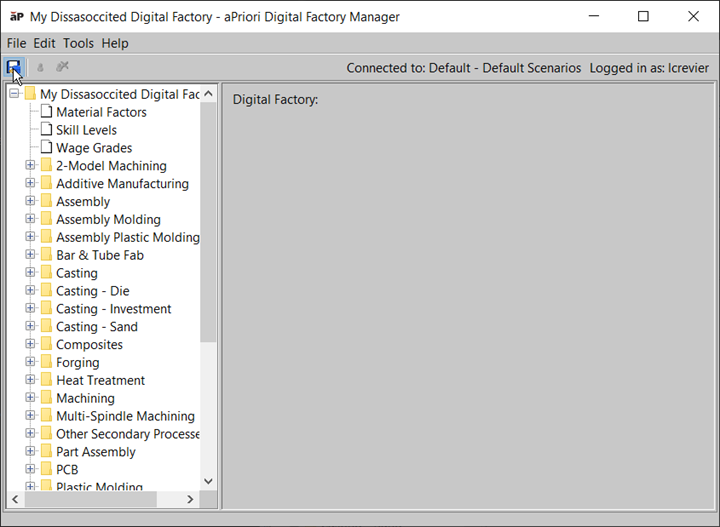Click the aPriori logo in title bar
This screenshot has width=720, height=527.
[17, 17]
